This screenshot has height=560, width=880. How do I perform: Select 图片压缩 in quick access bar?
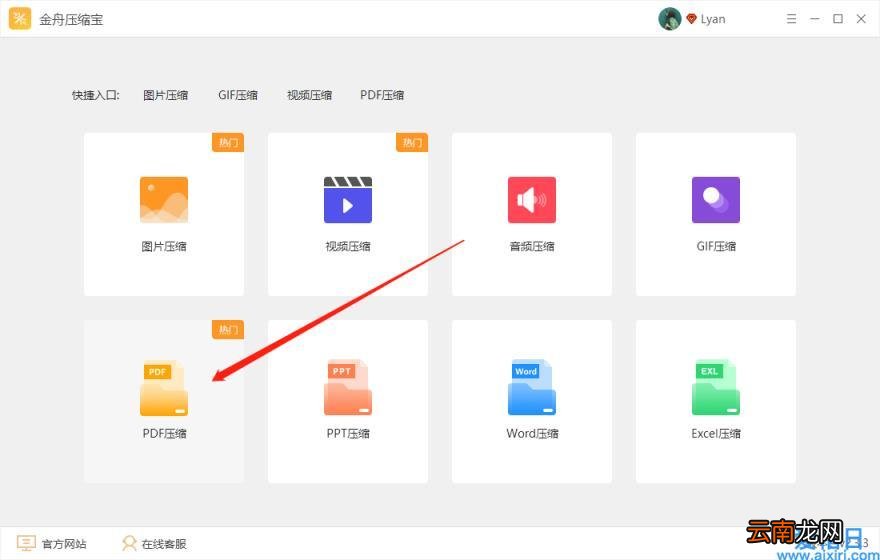click(166, 95)
